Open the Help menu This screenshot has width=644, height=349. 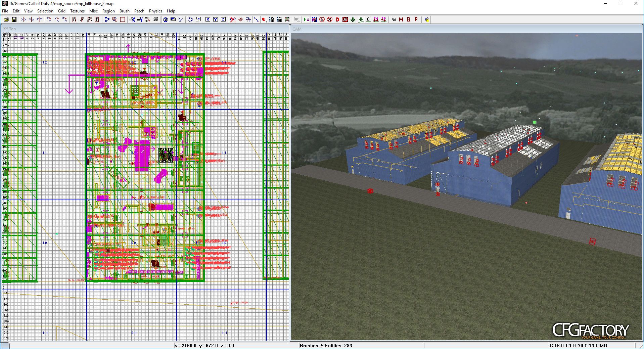point(171,11)
